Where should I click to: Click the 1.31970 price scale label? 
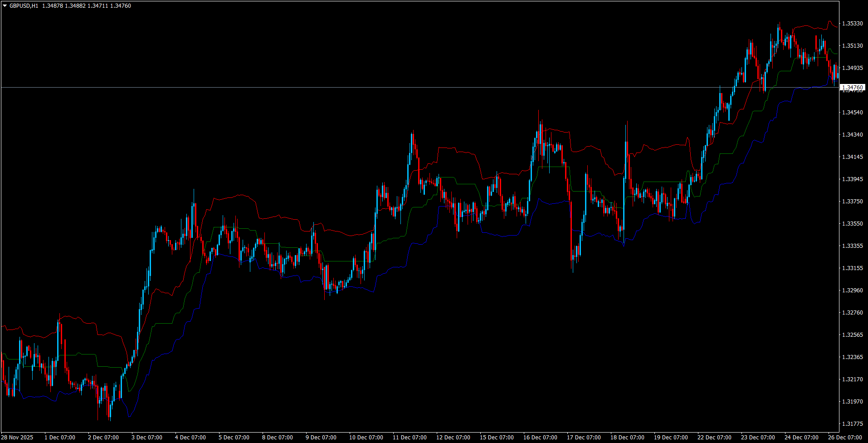[853, 402]
